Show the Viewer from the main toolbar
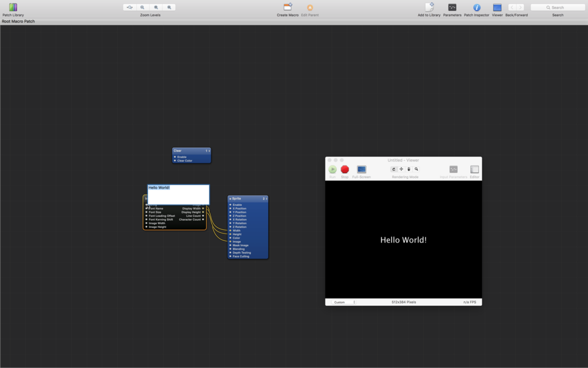The height and width of the screenshot is (368, 588). coord(497,7)
